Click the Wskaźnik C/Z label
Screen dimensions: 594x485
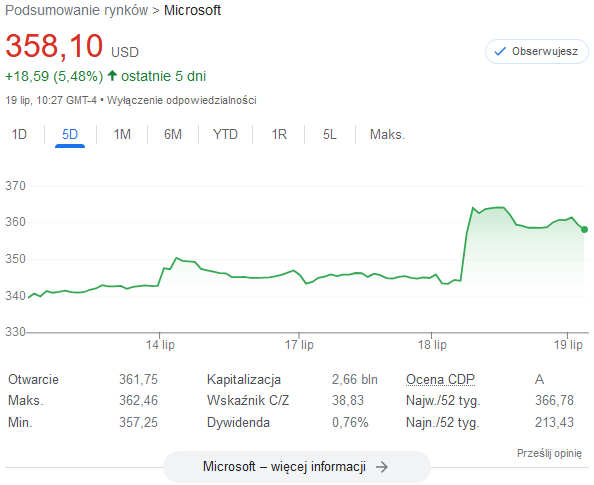coord(248,401)
